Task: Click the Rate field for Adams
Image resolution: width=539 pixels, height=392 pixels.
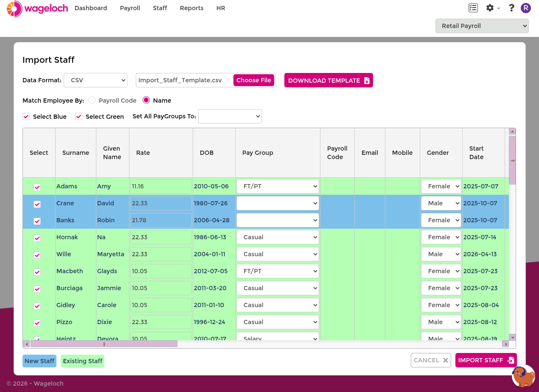Action: (x=161, y=186)
